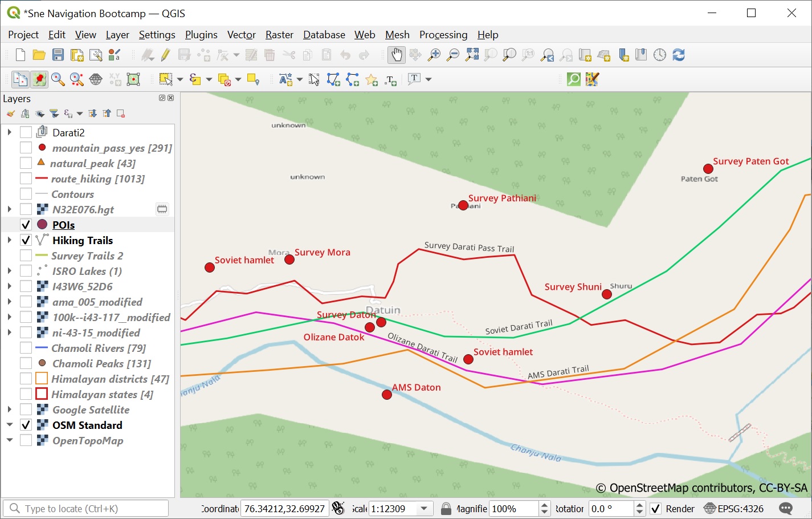Select features by expression icon

(x=195, y=79)
